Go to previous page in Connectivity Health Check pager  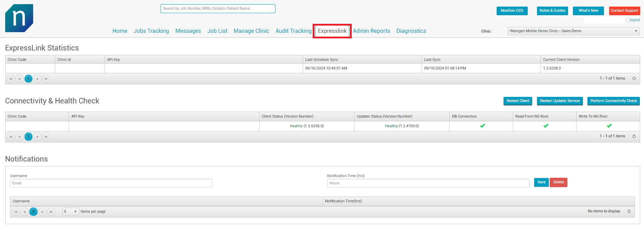tap(19, 137)
